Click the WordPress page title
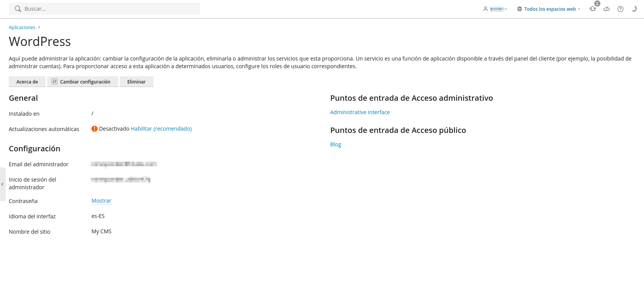644x285 pixels. click(40, 41)
